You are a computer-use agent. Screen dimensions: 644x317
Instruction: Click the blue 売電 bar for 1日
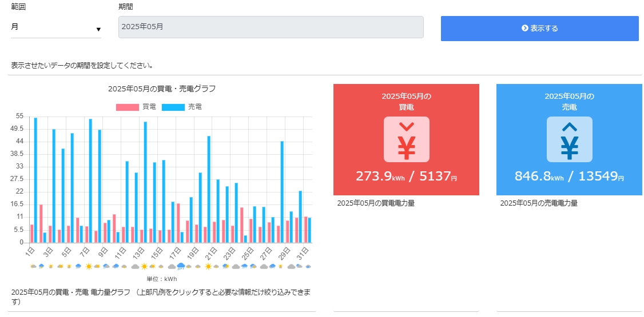(x=35, y=180)
